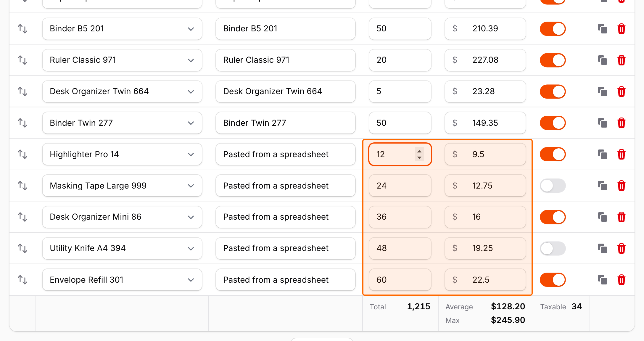Delete the Envelope Refill 301 row
The height and width of the screenshot is (341, 644).
tap(621, 280)
